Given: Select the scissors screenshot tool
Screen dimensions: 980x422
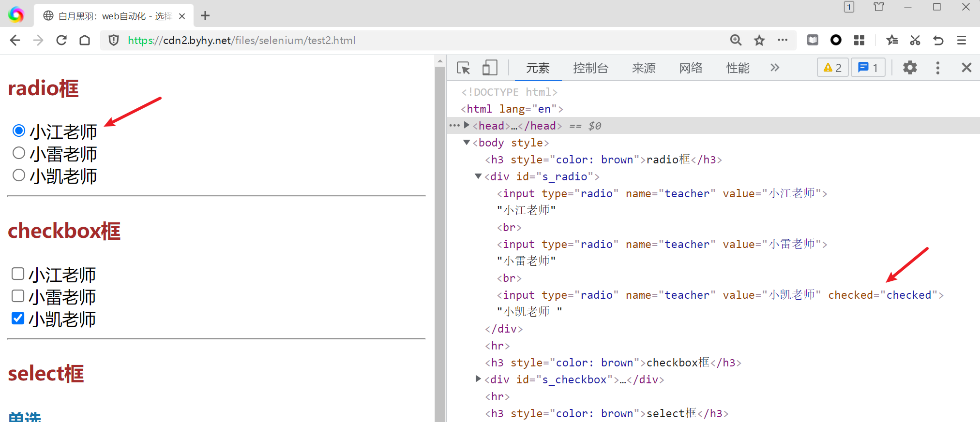Looking at the screenshot, I should coord(915,40).
